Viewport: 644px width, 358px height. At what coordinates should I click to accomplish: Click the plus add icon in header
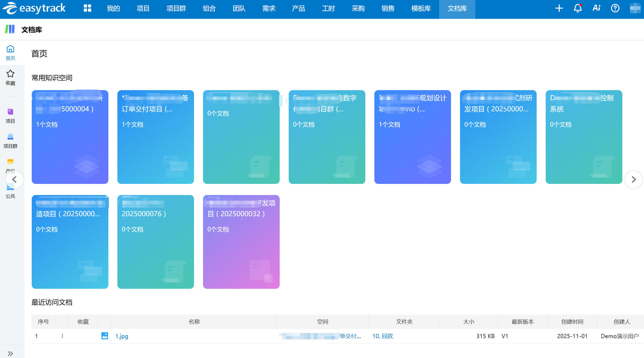click(x=559, y=8)
